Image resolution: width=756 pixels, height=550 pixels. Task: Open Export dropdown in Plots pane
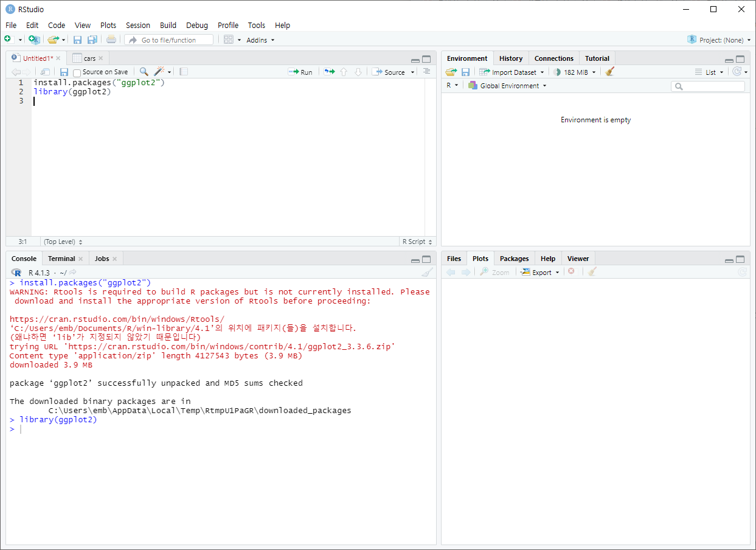[539, 273]
